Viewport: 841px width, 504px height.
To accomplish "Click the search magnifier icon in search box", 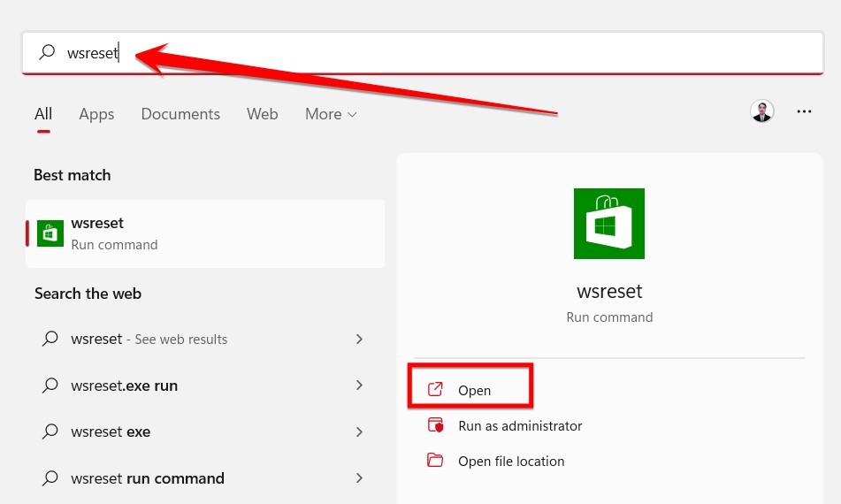I will tap(47, 52).
